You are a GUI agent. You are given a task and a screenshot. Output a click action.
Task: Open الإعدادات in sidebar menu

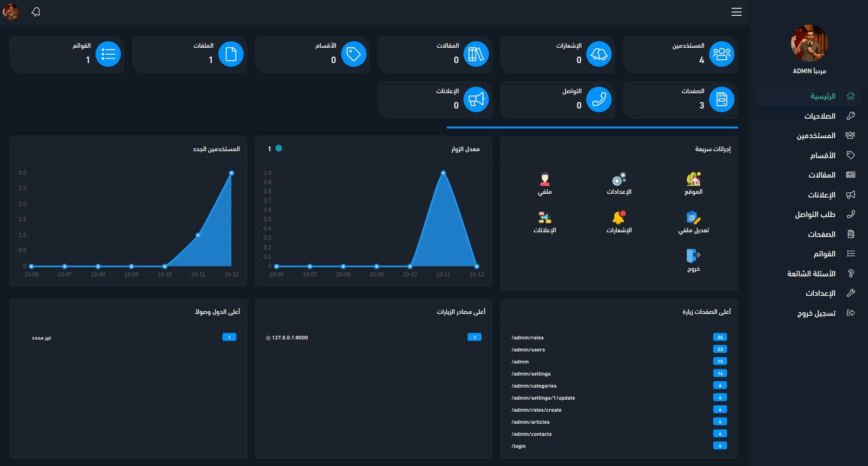click(809, 293)
